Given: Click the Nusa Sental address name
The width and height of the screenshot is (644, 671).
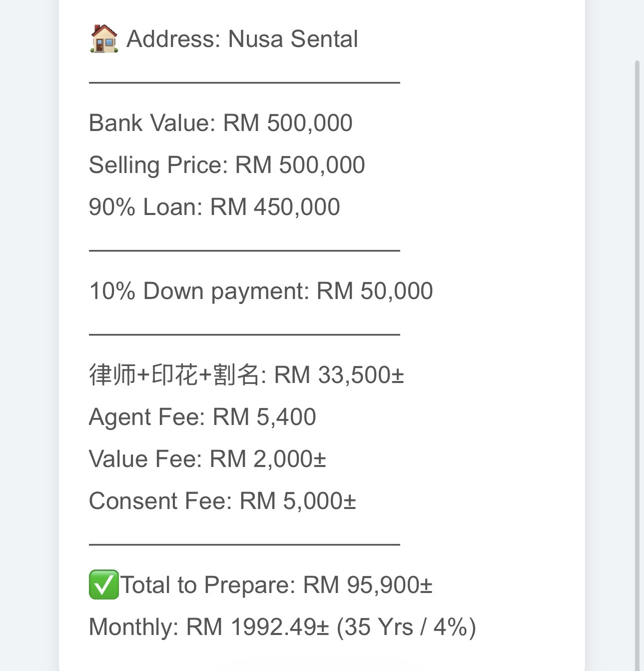Looking at the screenshot, I should click(x=293, y=39).
